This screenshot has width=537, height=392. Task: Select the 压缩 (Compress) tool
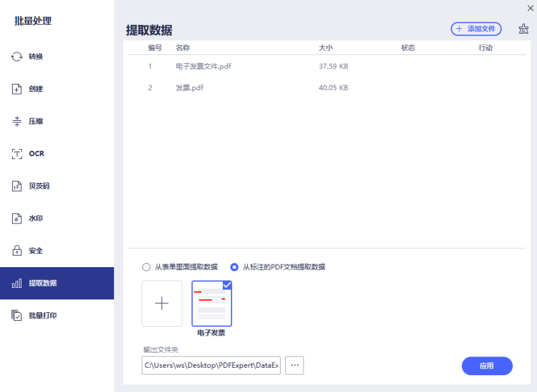coord(35,121)
